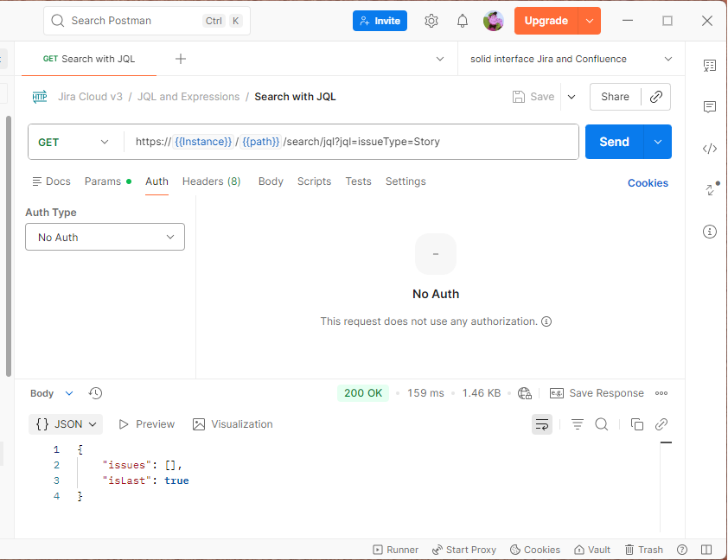Open a new request tab with plus
728x560 pixels.
click(181, 59)
